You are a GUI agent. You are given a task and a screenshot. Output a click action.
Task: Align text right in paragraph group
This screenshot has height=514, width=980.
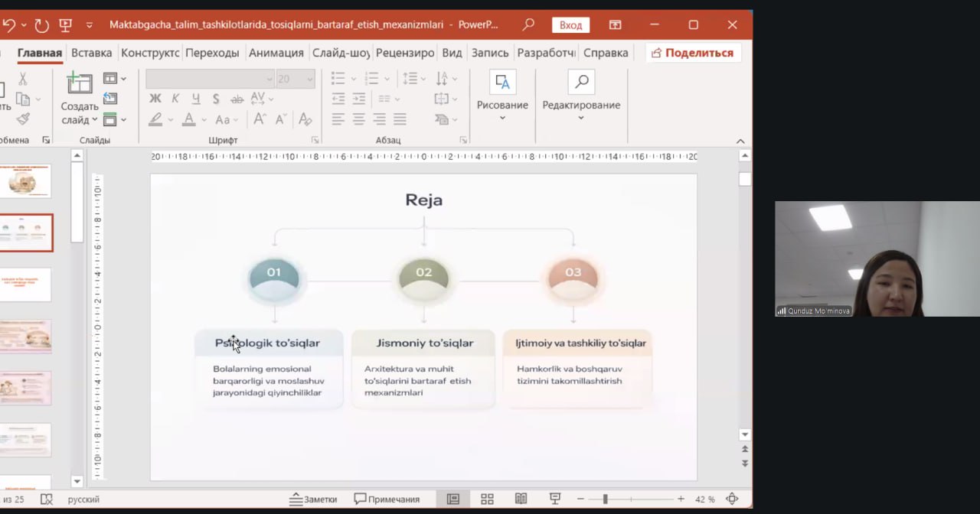pyautogui.click(x=379, y=119)
